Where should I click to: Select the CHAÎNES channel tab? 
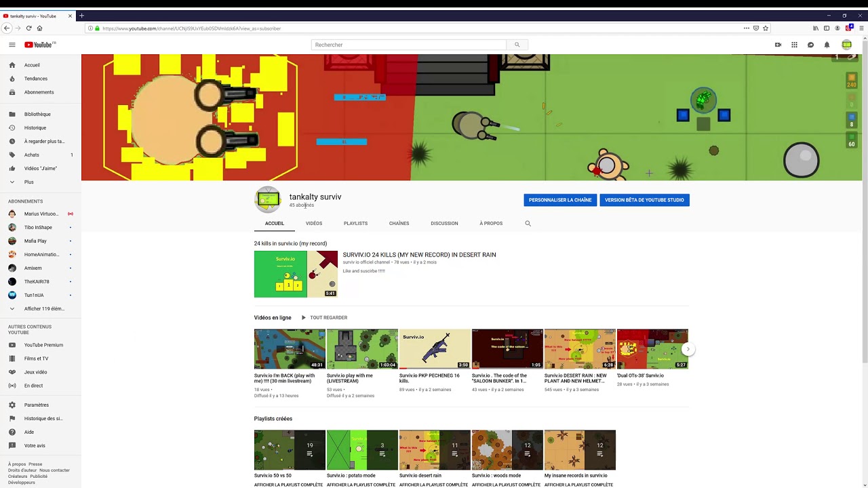tap(399, 223)
